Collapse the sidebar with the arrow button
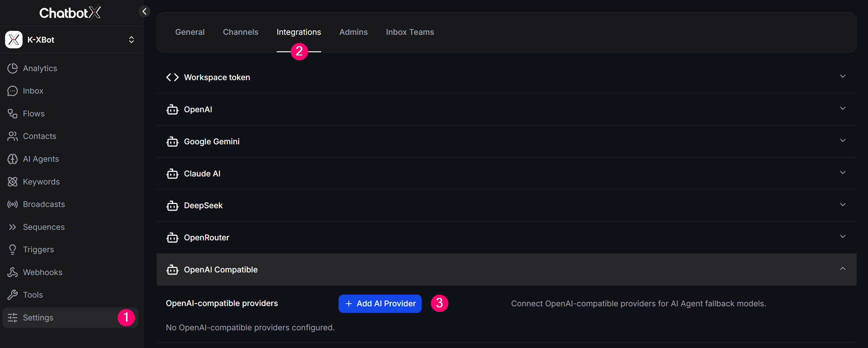This screenshot has height=348, width=868. tap(144, 11)
